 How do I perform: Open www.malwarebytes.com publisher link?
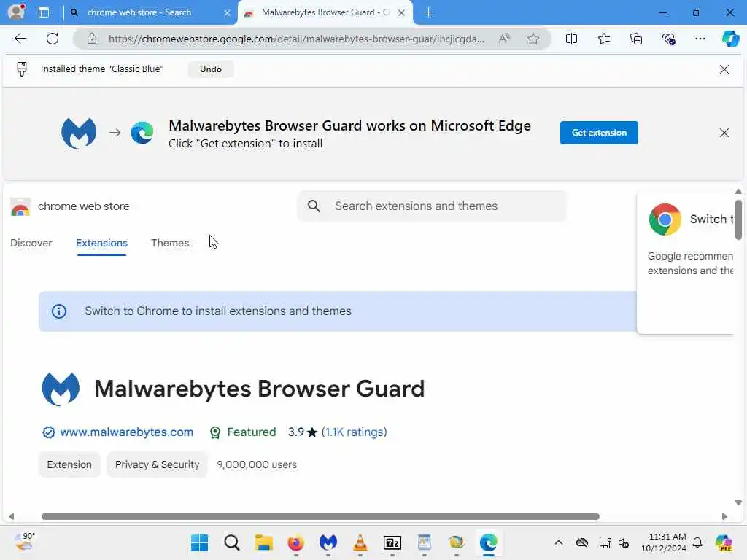[x=126, y=432]
